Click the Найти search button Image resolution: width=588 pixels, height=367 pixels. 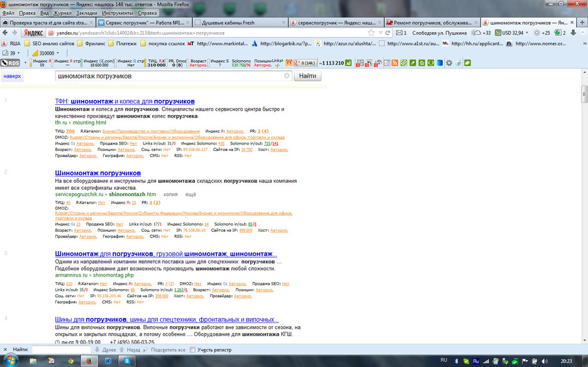308,75
